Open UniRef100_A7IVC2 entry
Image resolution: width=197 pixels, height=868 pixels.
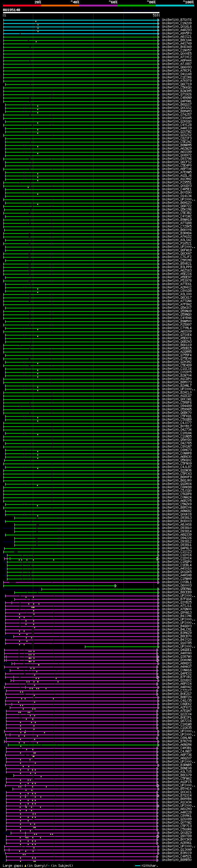tap(177, 57)
